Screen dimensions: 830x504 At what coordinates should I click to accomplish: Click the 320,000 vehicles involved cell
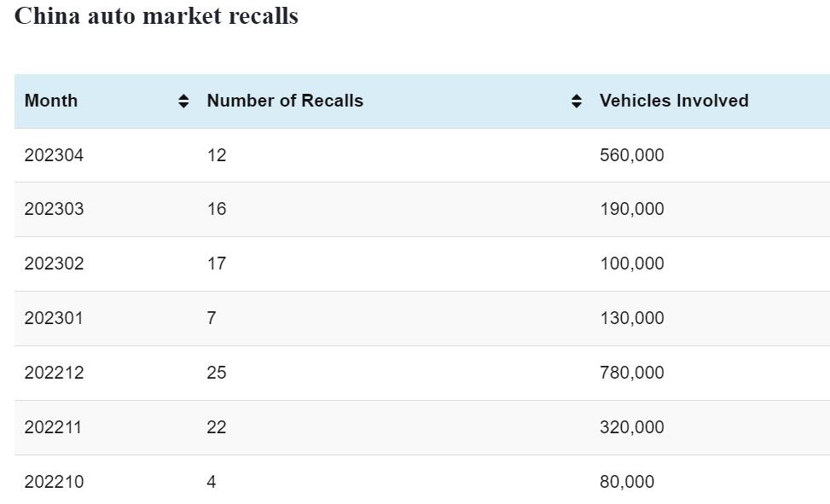(x=631, y=428)
